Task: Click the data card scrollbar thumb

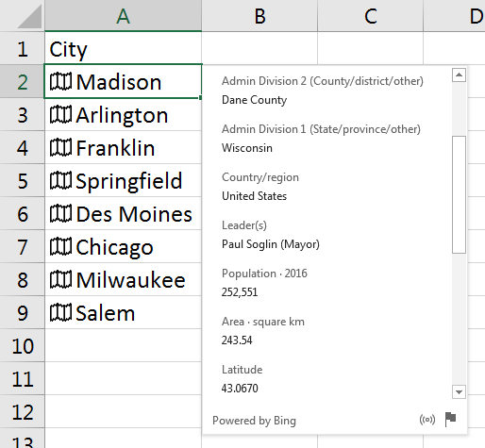Action: (459, 194)
